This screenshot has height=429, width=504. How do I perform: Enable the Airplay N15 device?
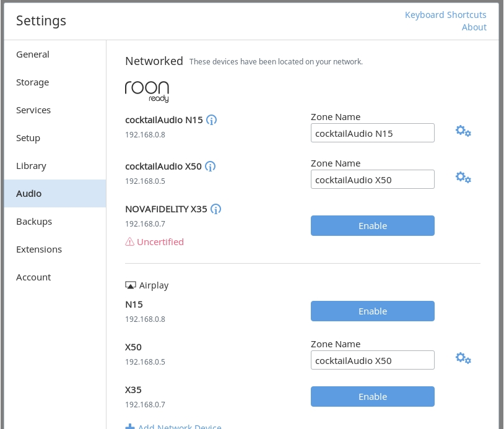(373, 311)
